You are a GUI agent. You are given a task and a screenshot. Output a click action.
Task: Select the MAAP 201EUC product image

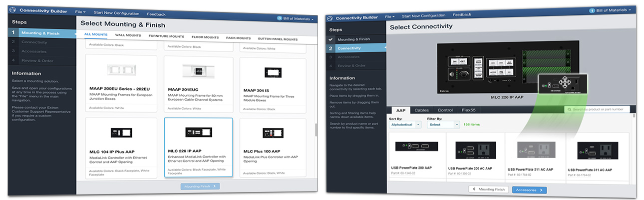click(199, 69)
